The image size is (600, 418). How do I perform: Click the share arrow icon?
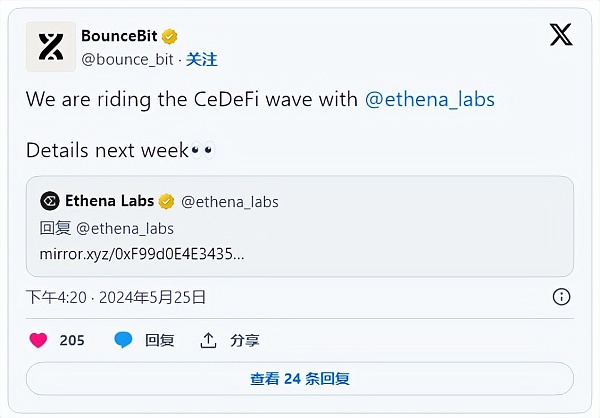pyautogui.click(x=208, y=340)
